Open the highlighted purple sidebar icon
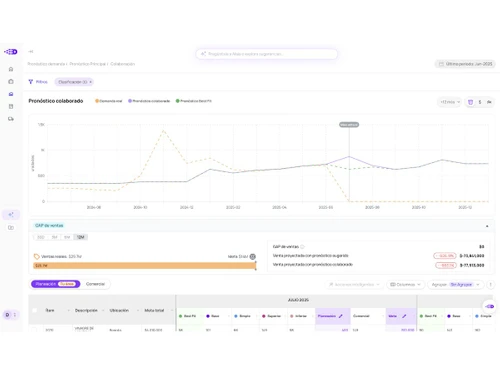The height and width of the screenshot is (375, 500). tap(11, 94)
